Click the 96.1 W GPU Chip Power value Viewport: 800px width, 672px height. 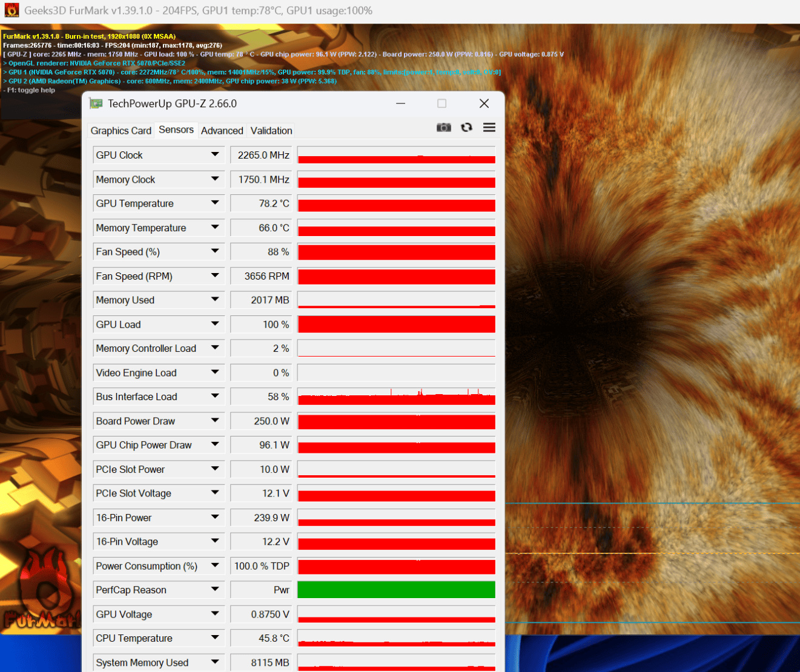(261, 445)
